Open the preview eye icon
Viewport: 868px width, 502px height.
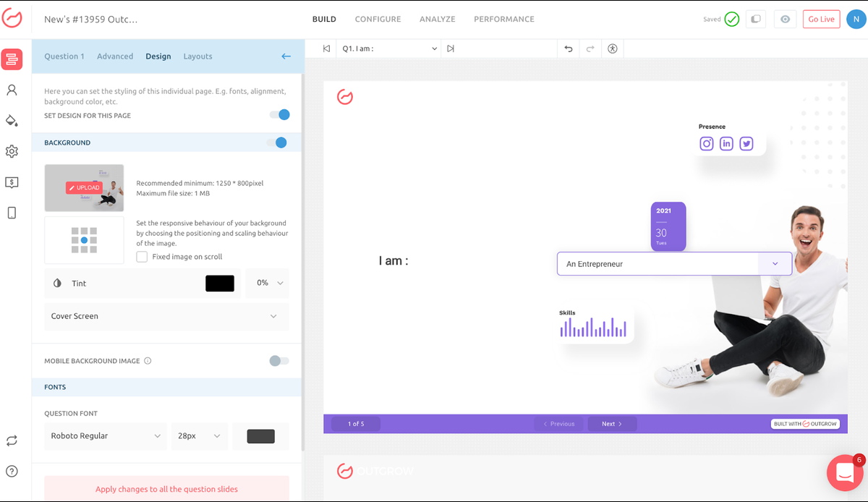pyautogui.click(x=785, y=20)
